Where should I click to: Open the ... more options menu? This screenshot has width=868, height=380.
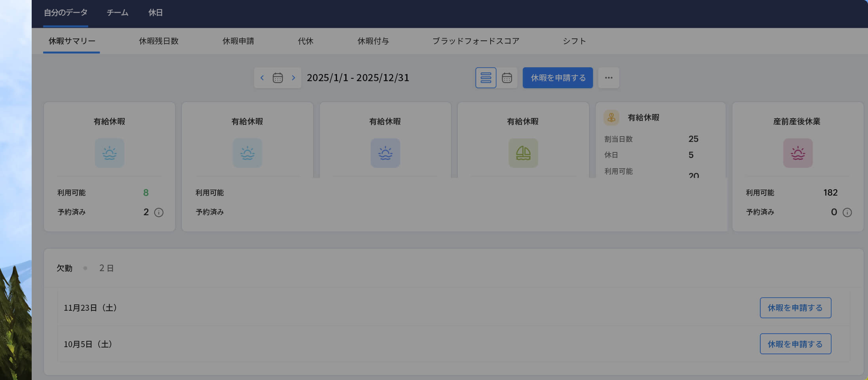tap(609, 78)
